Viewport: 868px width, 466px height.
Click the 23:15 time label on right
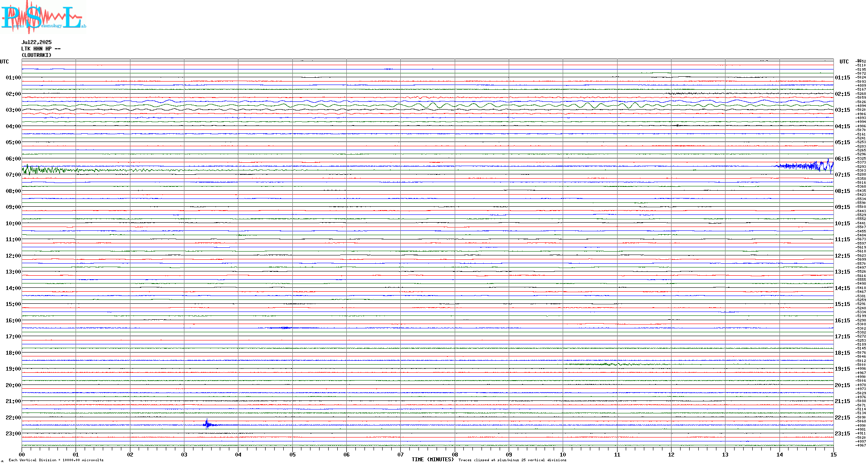(843, 434)
